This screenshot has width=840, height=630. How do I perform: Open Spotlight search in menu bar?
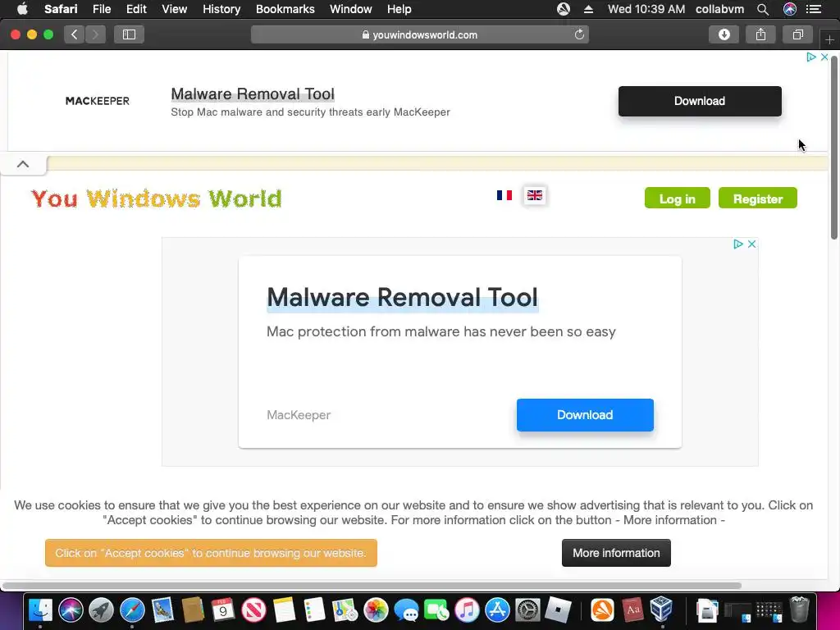click(763, 9)
